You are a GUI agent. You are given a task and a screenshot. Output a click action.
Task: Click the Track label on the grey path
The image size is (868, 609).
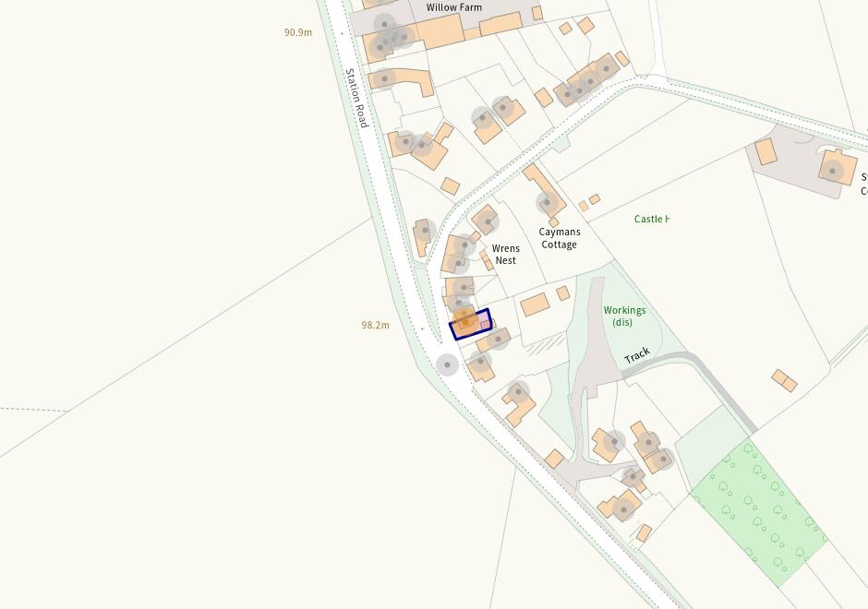[x=637, y=355]
